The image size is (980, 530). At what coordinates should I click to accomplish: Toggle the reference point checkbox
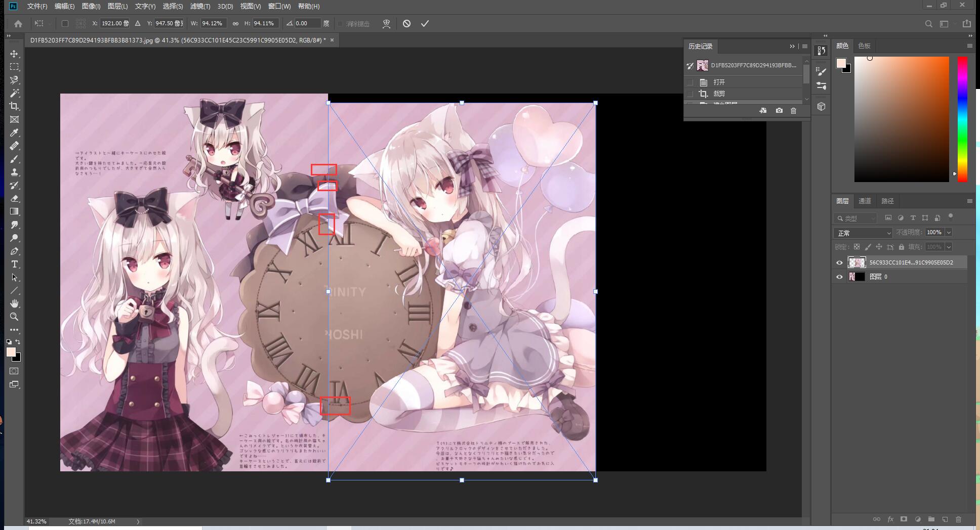(x=65, y=23)
